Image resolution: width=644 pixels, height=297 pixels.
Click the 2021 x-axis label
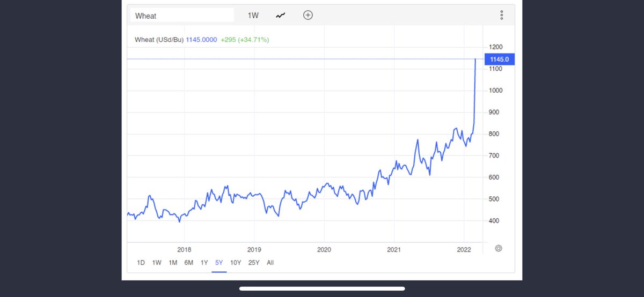click(x=394, y=250)
